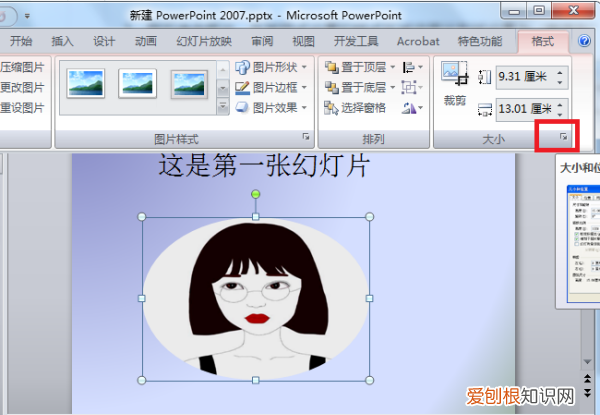Select the oval portrait picture on the slide
Image resolution: width=600 pixels, height=415 pixels.
point(256,299)
